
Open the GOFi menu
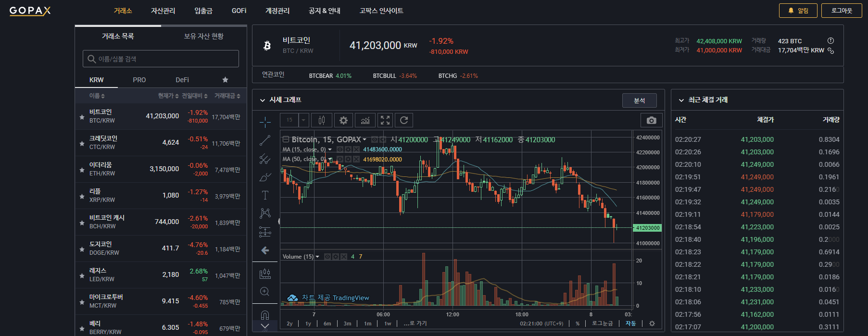click(x=239, y=11)
